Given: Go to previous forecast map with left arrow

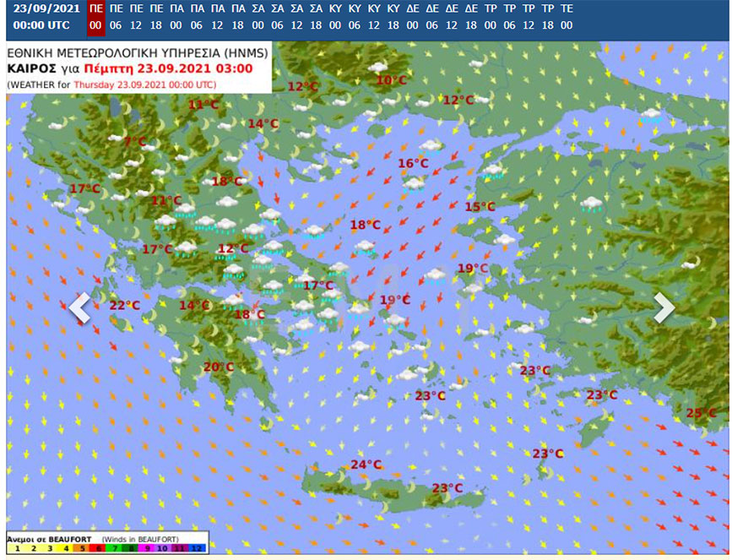Looking at the screenshot, I should 79,308.
